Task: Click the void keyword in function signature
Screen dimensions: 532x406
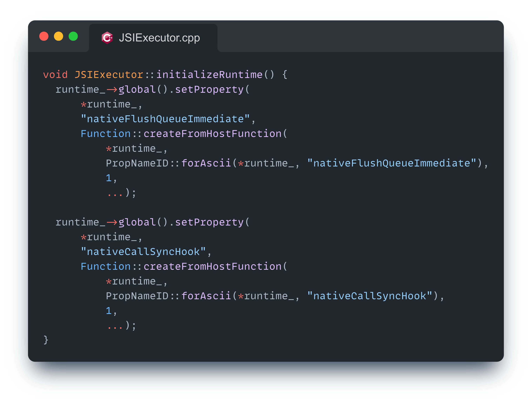Action: (x=55, y=75)
